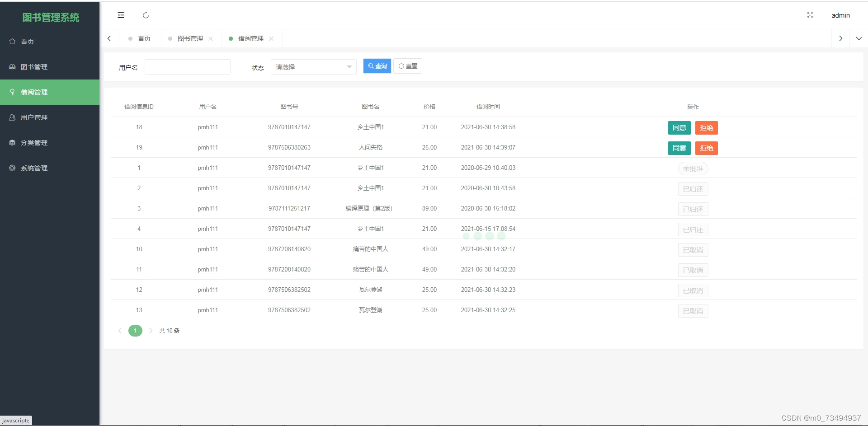Image resolution: width=868 pixels, height=426 pixels.
Task: Click the 未批准 status on record 1
Action: 693,169
